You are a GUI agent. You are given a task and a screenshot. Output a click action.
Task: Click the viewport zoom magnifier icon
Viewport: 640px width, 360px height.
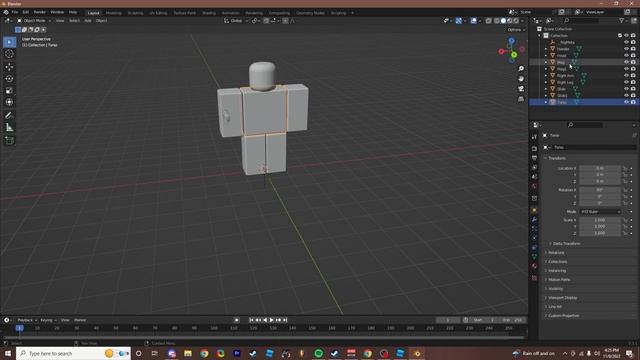point(521,69)
